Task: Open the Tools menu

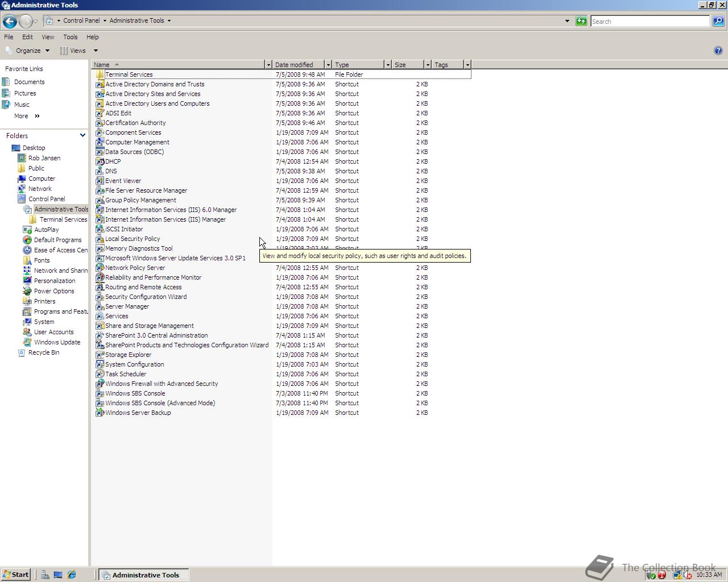Action: (x=71, y=37)
